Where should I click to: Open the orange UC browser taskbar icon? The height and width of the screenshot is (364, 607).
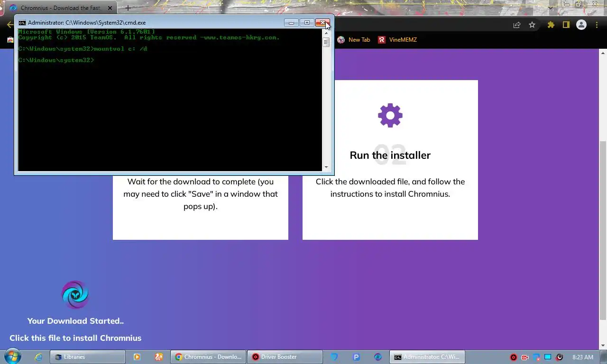point(159,357)
